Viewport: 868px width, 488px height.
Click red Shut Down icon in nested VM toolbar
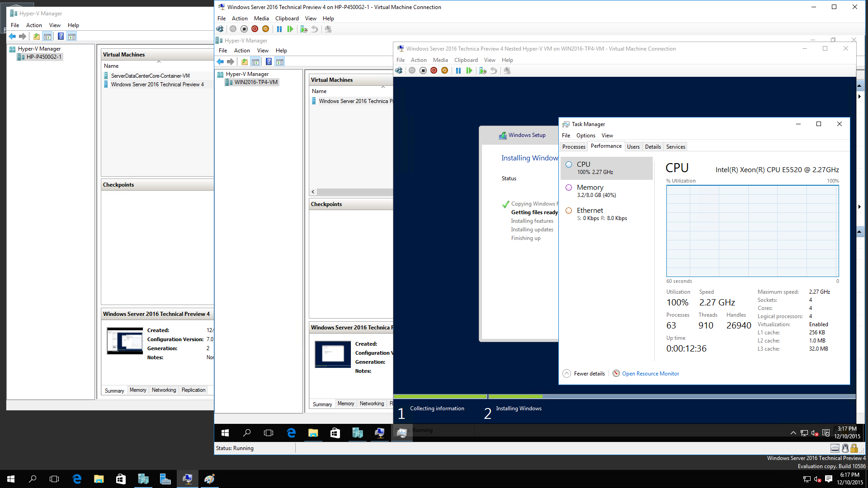434,70
